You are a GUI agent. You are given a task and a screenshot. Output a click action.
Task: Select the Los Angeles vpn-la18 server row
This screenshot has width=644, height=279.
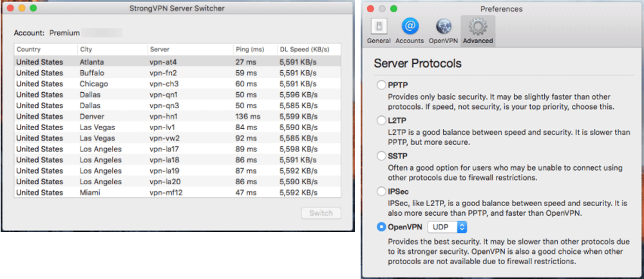click(178, 160)
